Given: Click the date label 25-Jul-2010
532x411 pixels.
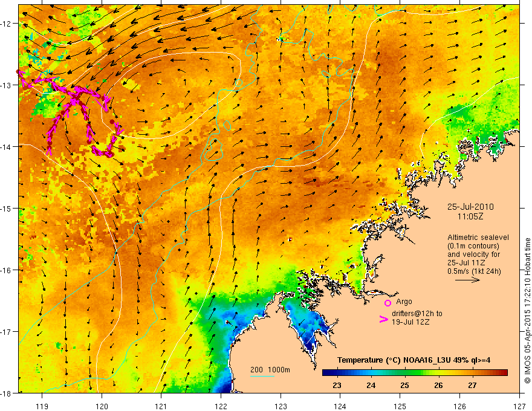Looking at the screenshot, I should (470, 207).
